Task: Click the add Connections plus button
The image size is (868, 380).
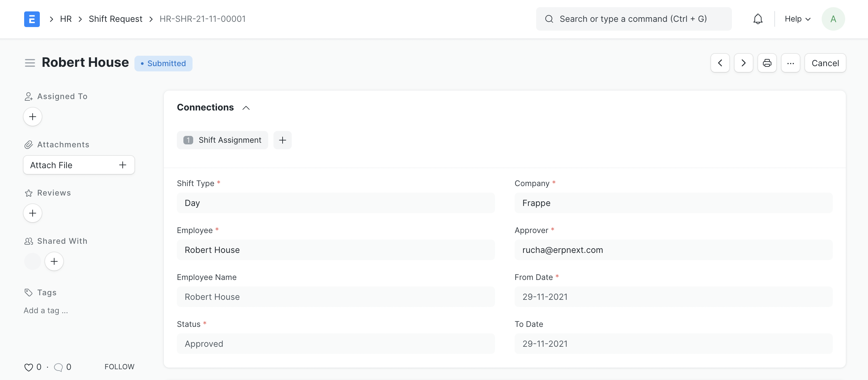Action: [282, 139]
